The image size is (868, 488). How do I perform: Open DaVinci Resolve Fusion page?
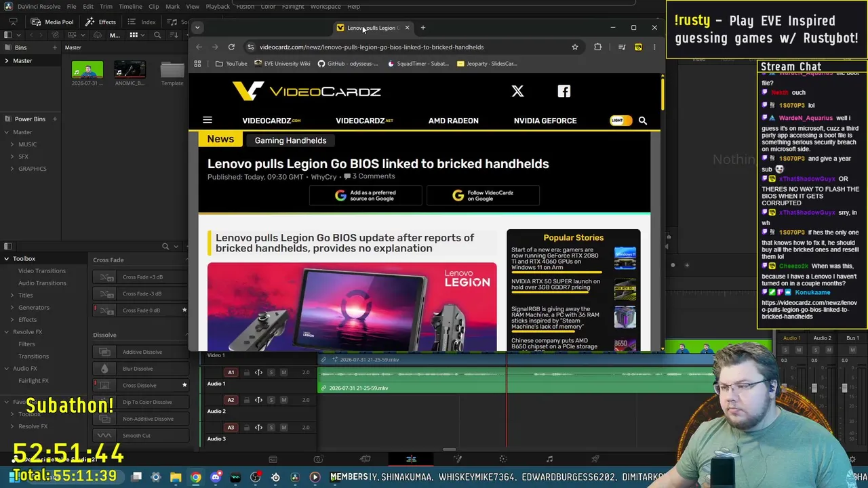pos(458,459)
